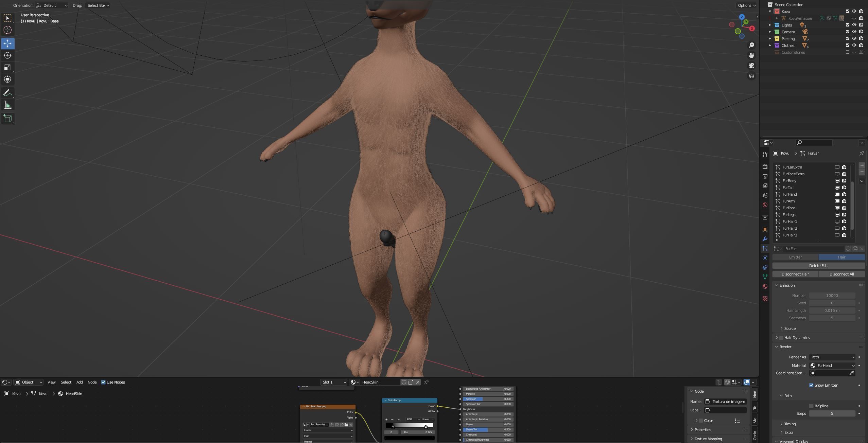Click Disconnect All button
Screen dimensions: 868x443
pyautogui.click(x=841, y=274)
